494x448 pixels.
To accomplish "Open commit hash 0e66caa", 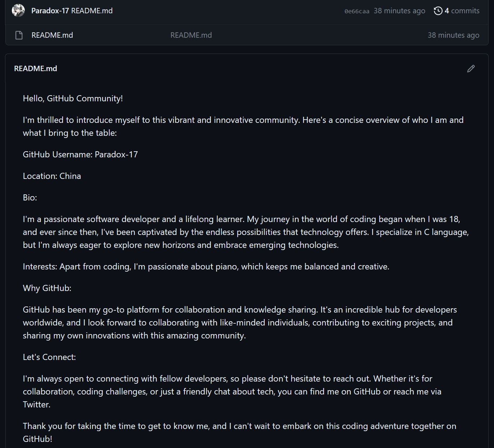I will 357,11.
